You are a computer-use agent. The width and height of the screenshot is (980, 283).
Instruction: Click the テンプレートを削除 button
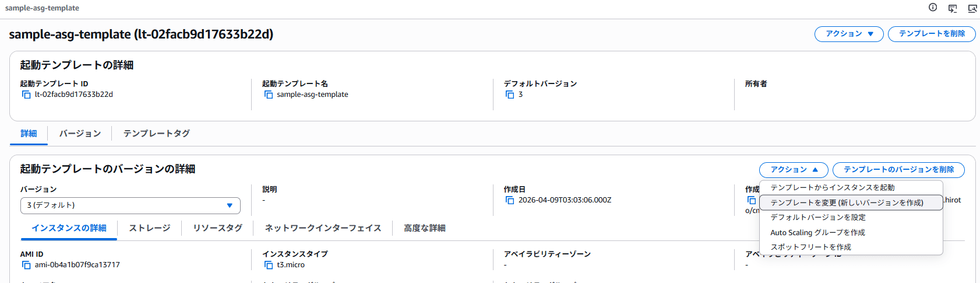932,34
